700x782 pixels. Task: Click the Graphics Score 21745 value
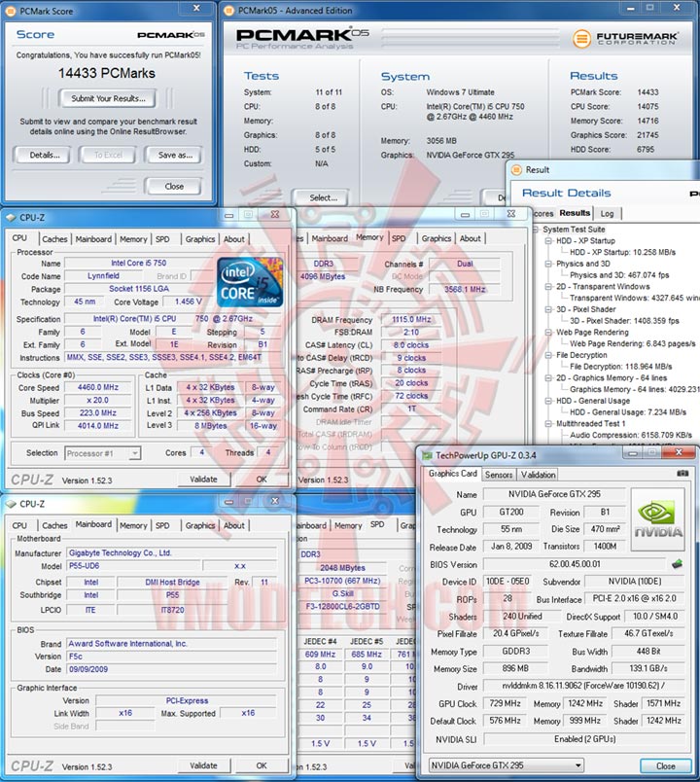tap(647, 135)
